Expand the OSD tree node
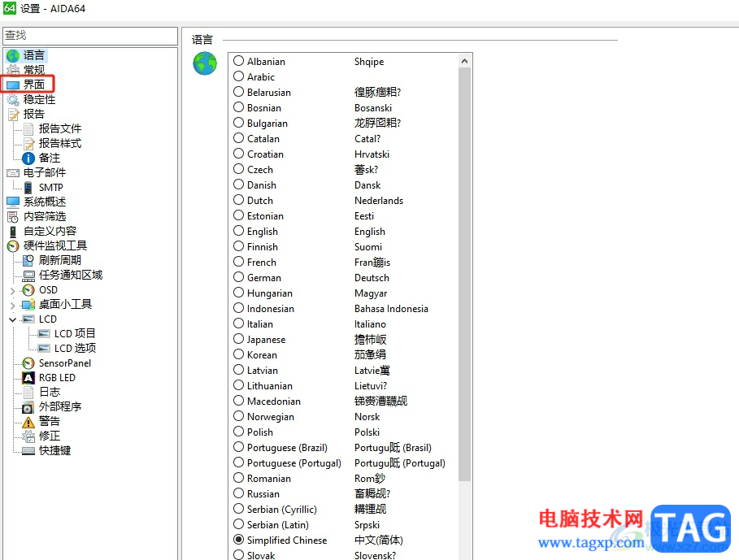Screen dimensions: 739x560 click(13, 291)
